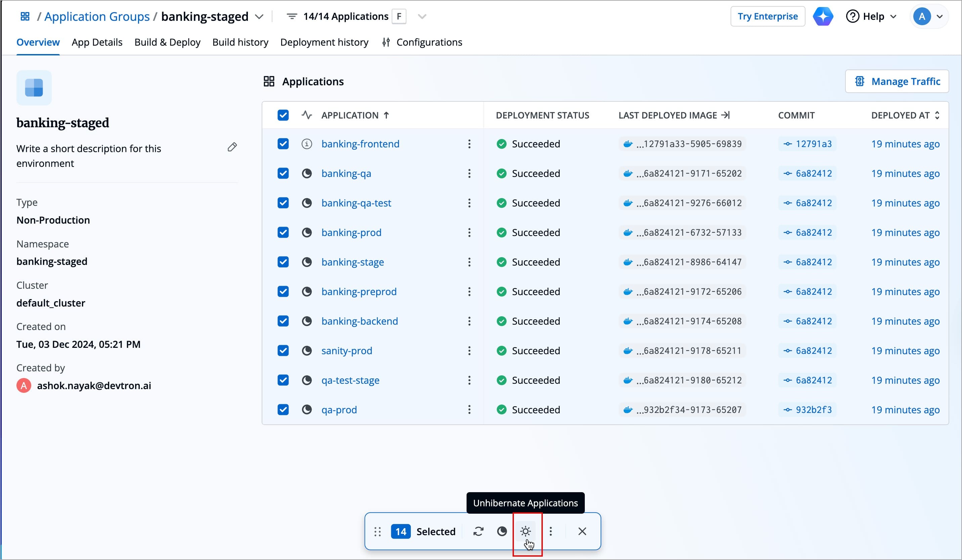Open the hibernation moon icon next to banking-qa
962x560 pixels.
[x=307, y=173]
